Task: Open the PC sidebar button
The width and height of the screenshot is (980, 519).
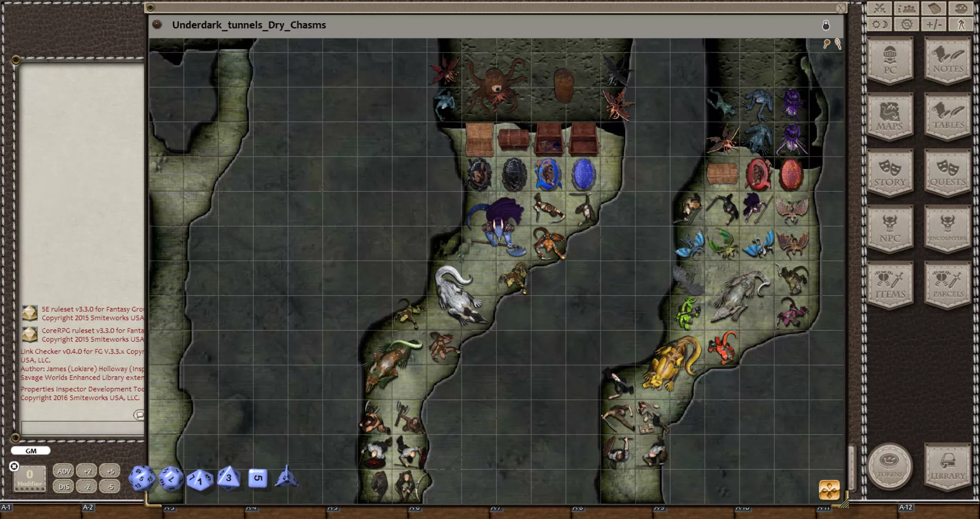Action: pyautogui.click(x=890, y=61)
